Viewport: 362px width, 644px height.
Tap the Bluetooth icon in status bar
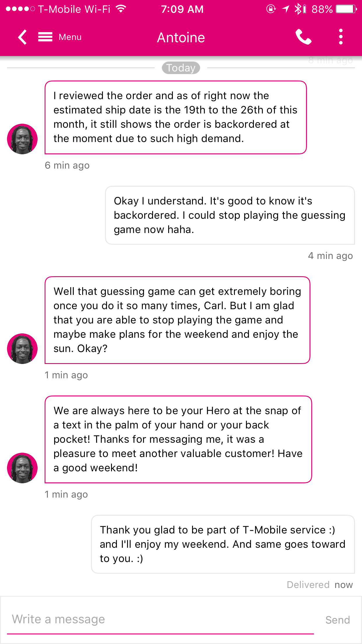(x=298, y=9)
